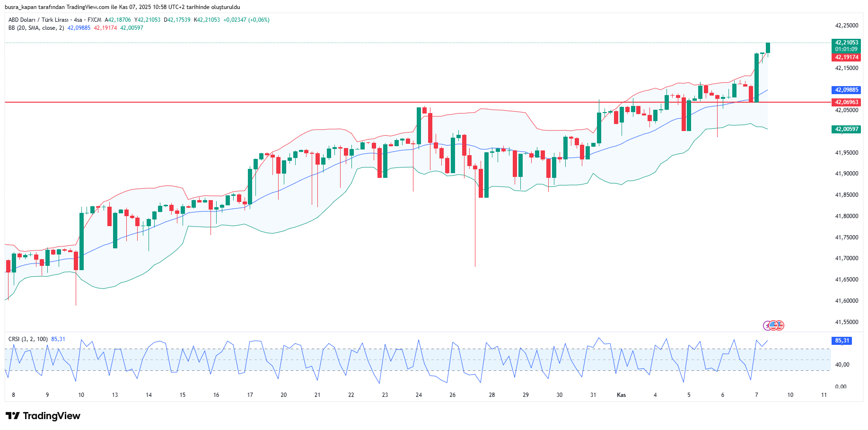Click the 40,00 label on CRSI scale

point(842,365)
